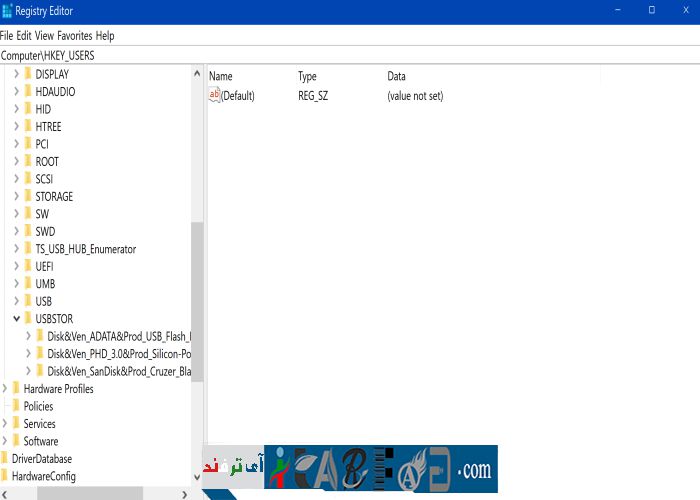Screen dimensions: 700x500
Task: Collapse the USBSTOR tree node
Action: pyautogui.click(x=16, y=319)
